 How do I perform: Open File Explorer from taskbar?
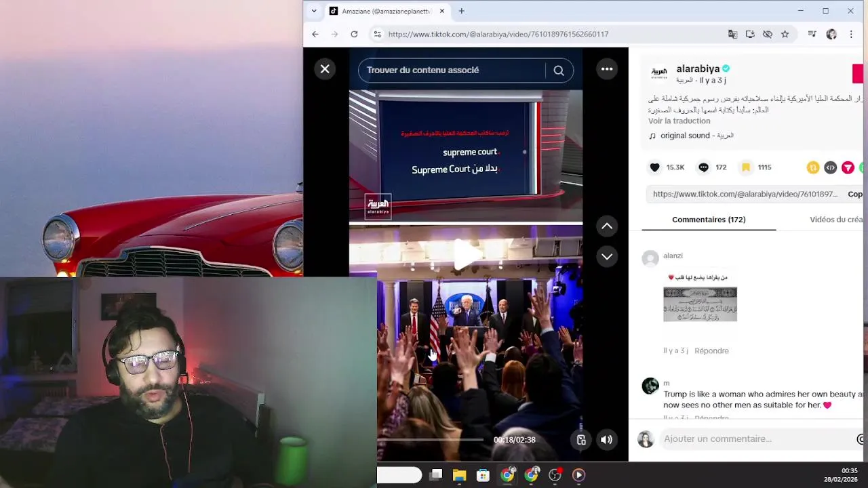point(460,475)
